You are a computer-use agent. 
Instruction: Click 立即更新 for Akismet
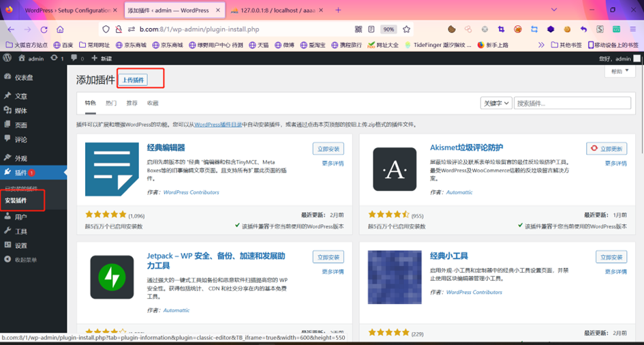coord(607,149)
